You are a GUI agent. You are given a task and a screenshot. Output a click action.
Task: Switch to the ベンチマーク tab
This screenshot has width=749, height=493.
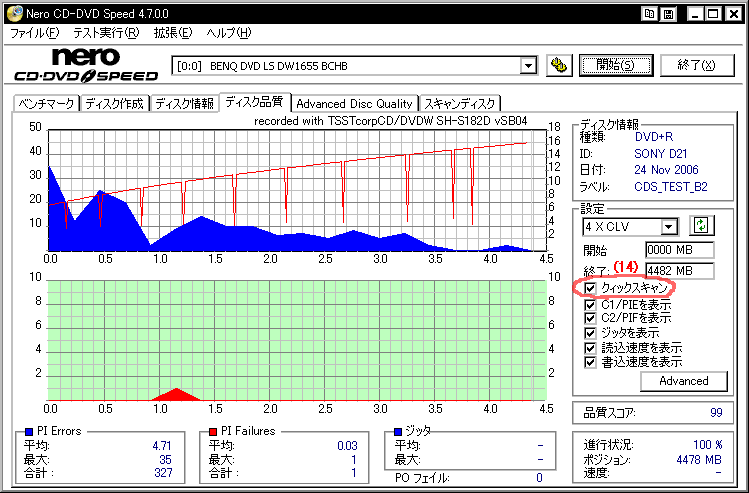click(46, 104)
